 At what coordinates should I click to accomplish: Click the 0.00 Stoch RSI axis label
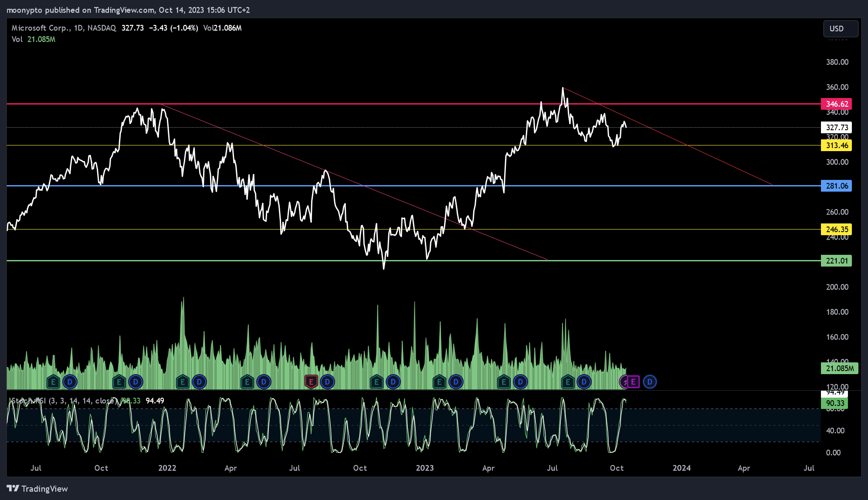(x=833, y=453)
